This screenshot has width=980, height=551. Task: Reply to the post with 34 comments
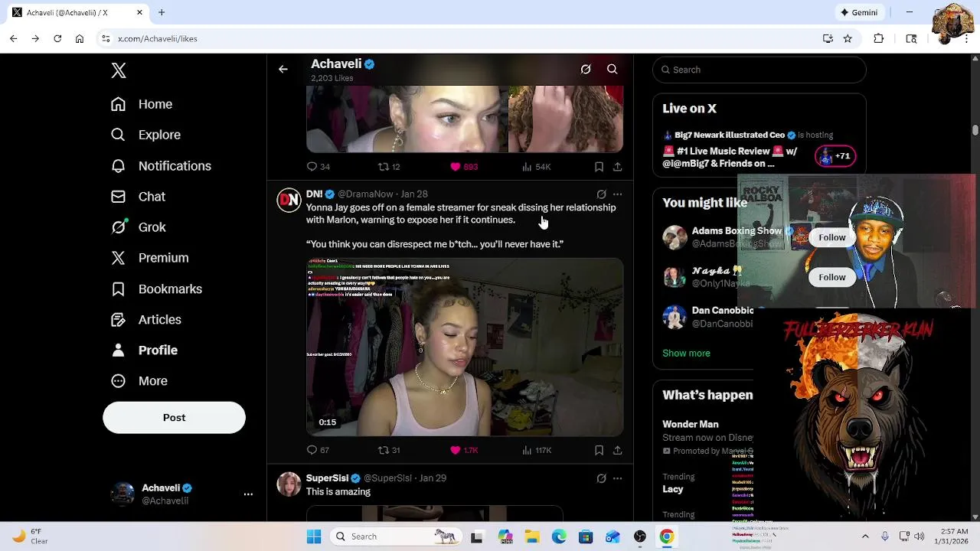(x=318, y=167)
